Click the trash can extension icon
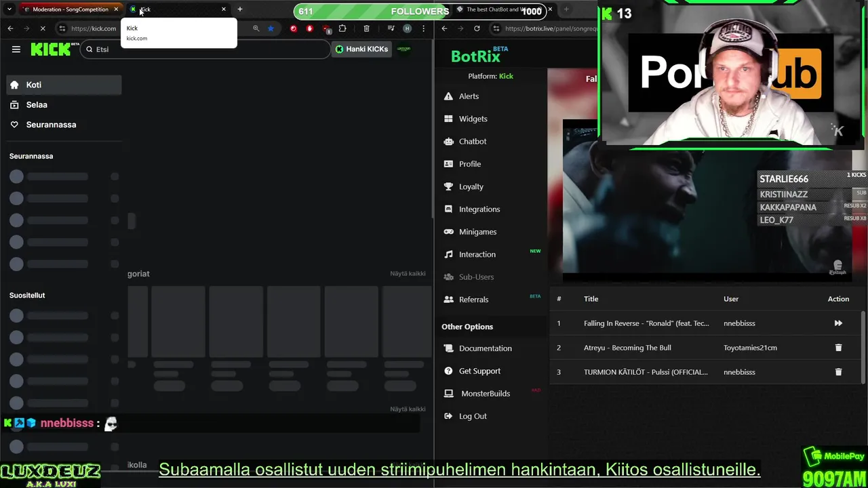The image size is (868, 488). pyautogui.click(x=366, y=28)
